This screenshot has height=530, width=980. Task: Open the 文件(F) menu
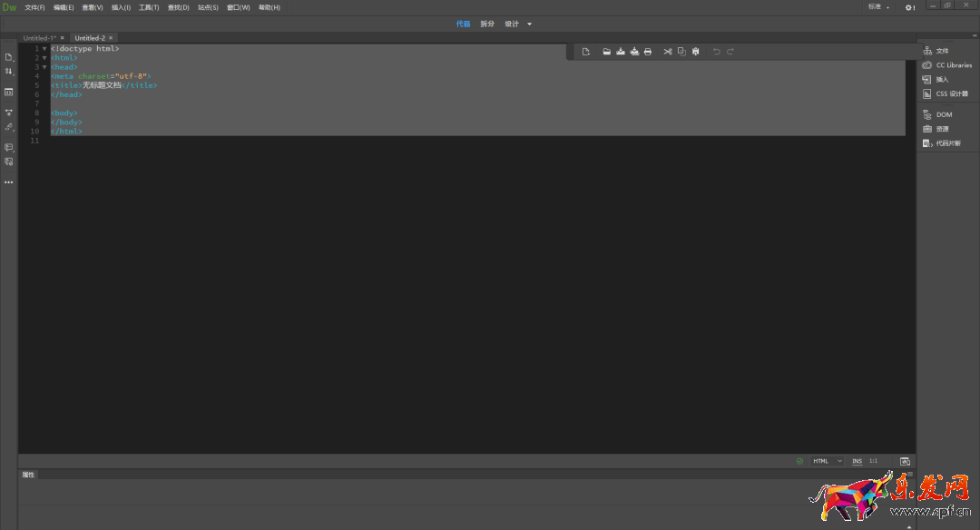[34, 7]
